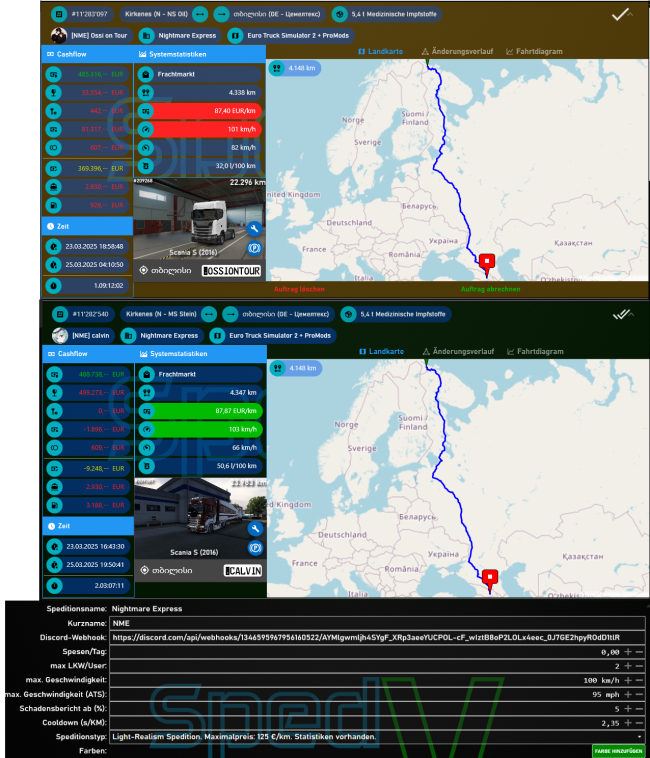Collapse job #11'282'540 with the chevron

[x=631, y=315]
